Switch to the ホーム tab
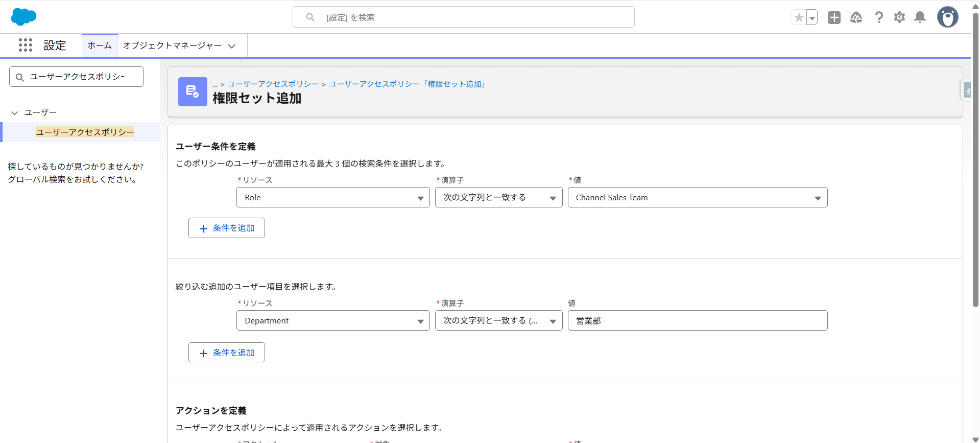 (x=100, y=45)
